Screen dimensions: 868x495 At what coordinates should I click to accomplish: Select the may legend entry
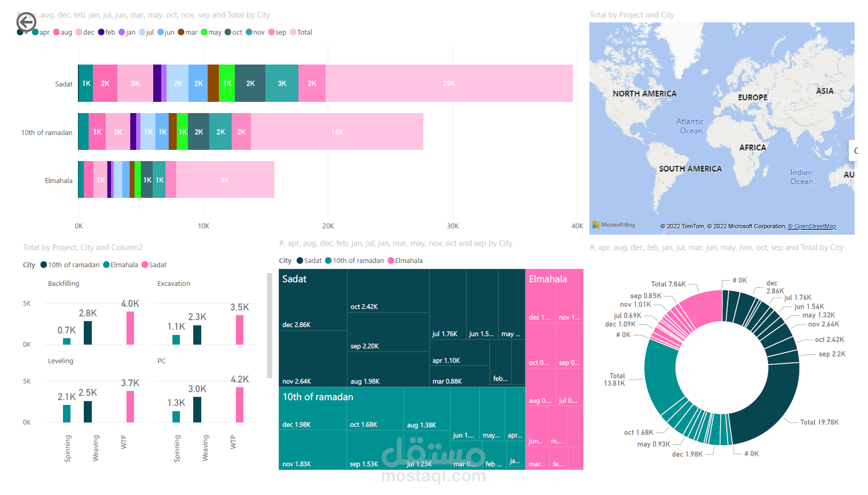tap(211, 32)
